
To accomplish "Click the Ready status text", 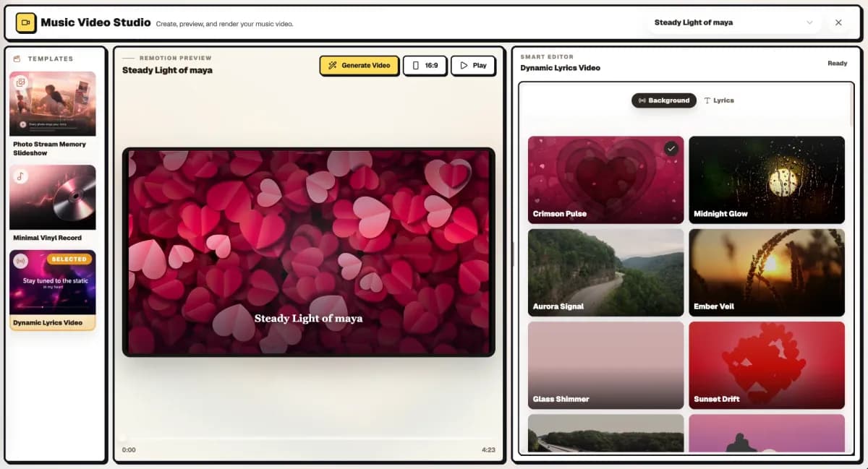I will pos(837,64).
